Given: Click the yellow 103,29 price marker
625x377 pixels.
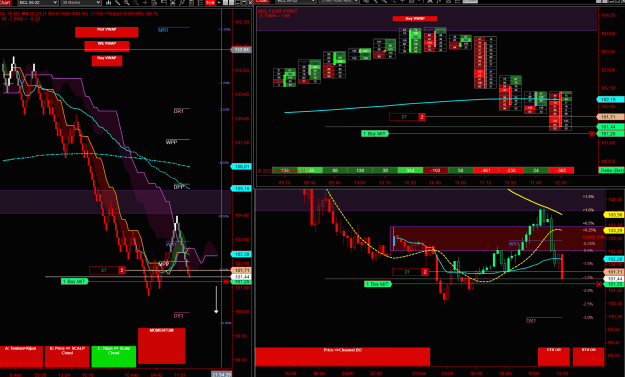Looking at the screenshot, I should tap(614, 230).
